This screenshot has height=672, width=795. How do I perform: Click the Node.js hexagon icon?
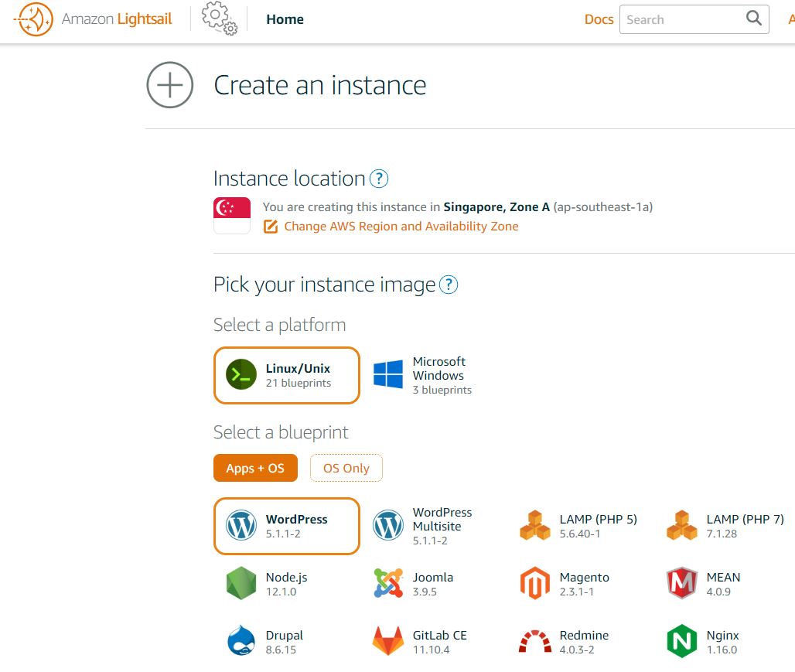pos(241,583)
